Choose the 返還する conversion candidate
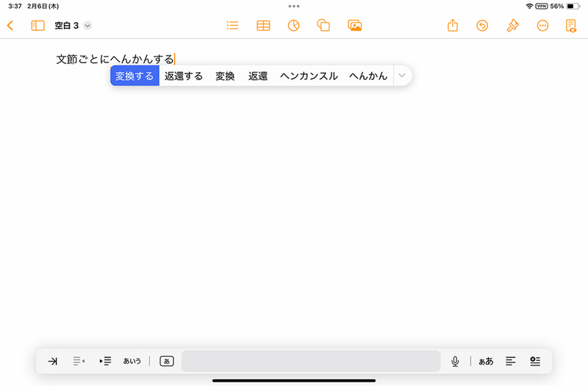This screenshot has width=588, height=386. click(x=184, y=76)
